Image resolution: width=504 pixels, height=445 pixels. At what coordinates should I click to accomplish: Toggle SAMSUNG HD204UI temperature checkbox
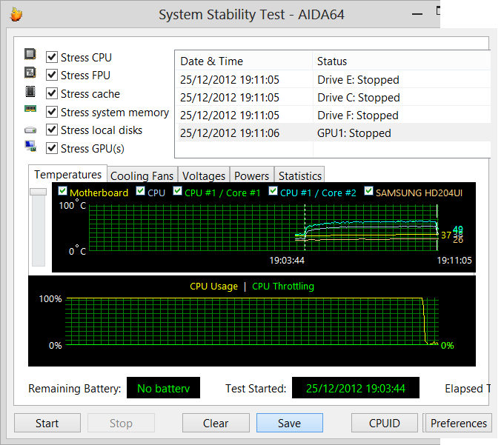click(x=368, y=192)
